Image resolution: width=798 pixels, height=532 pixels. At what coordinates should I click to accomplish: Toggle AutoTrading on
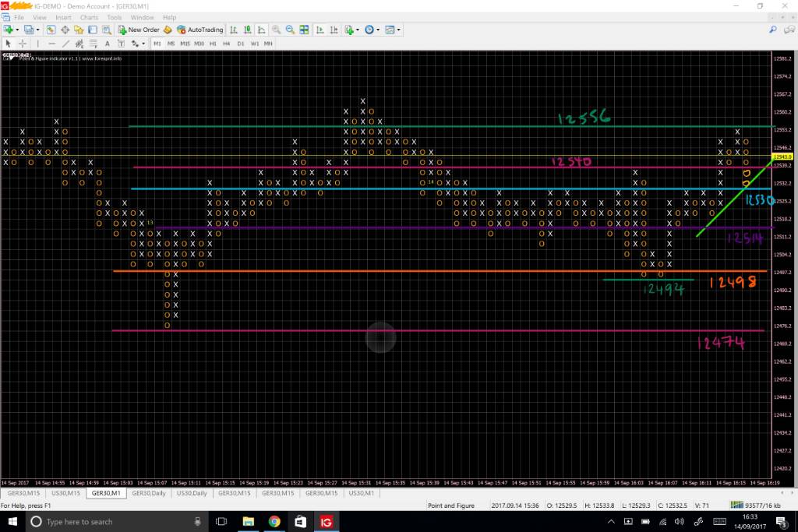pyautogui.click(x=200, y=30)
